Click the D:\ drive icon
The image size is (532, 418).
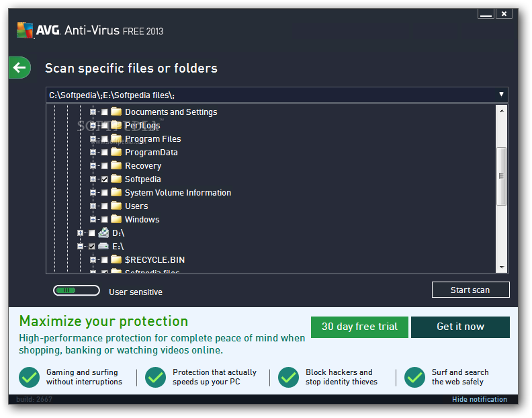point(103,233)
